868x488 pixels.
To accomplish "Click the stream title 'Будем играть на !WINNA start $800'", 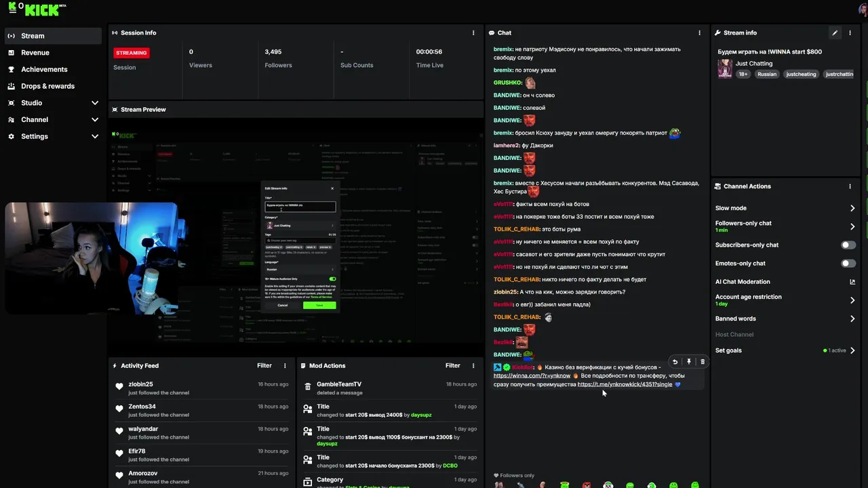I will click(x=770, y=52).
